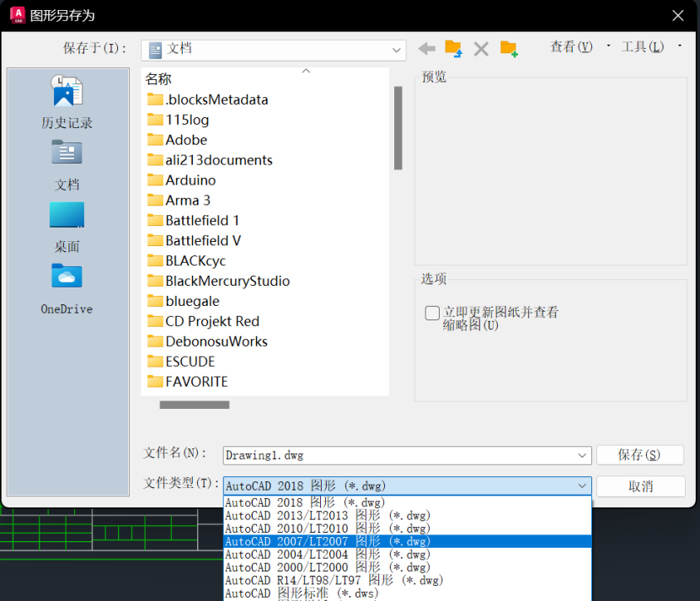The width and height of the screenshot is (700, 601).
Task: Open OneDrive shortcut in sidebar
Action: pos(67,290)
